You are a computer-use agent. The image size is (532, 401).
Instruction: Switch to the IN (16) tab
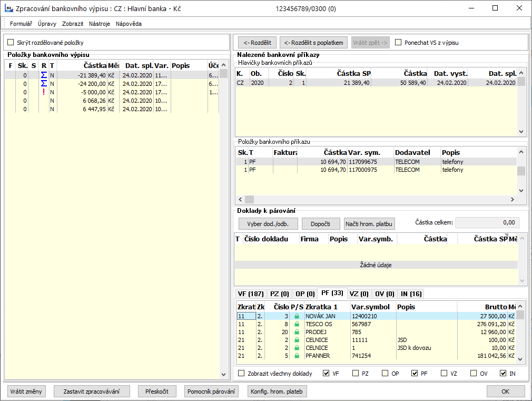[x=410, y=294]
